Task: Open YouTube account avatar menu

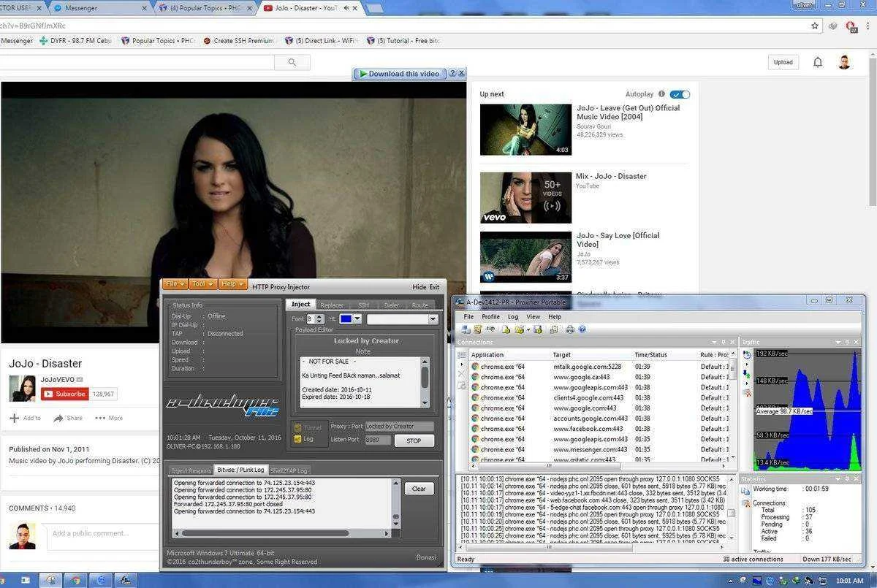Action: pyautogui.click(x=844, y=62)
